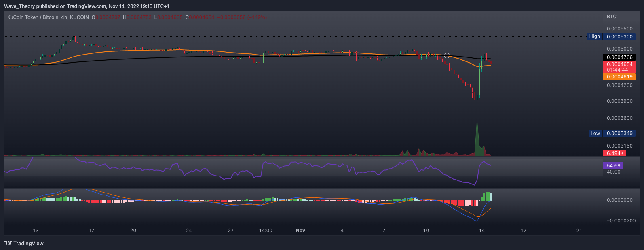
Task: Click the red close price value in header
Action: click(203, 17)
